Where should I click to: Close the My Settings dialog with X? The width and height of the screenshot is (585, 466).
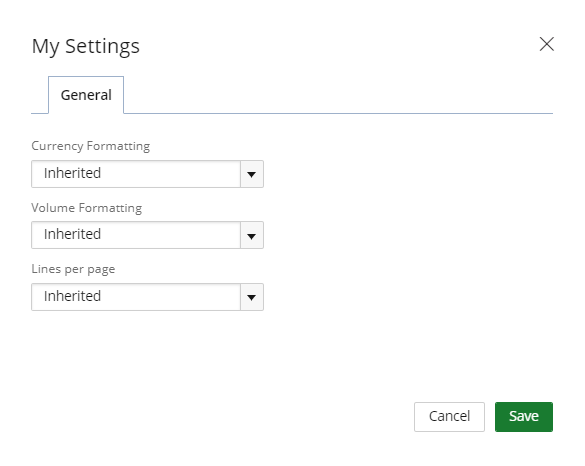pyautogui.click(x=547, y=44)
